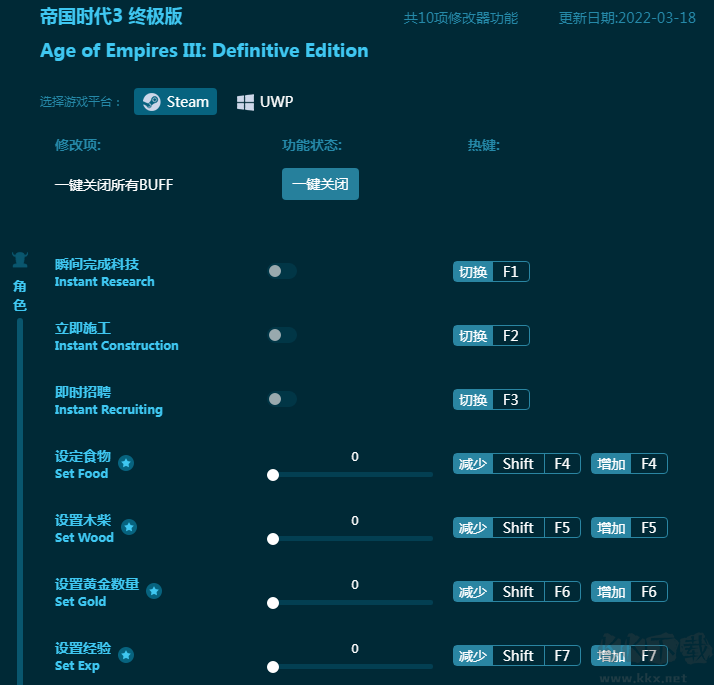Viewport: 714px width, 685px height.
Task: Click the Age of Empires III title
Action: 204,51
